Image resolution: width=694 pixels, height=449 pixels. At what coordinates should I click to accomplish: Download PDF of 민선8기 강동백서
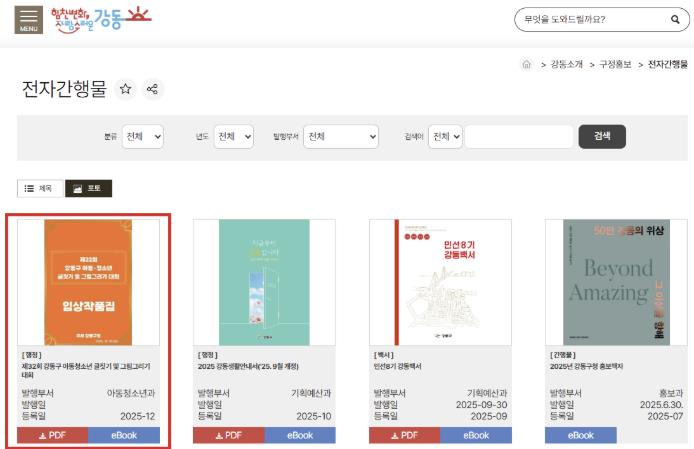404,435
